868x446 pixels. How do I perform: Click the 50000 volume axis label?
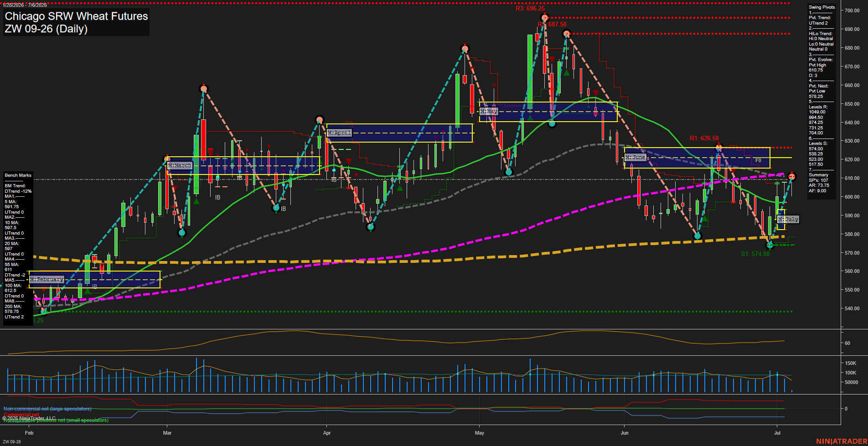tap(852, 382)
